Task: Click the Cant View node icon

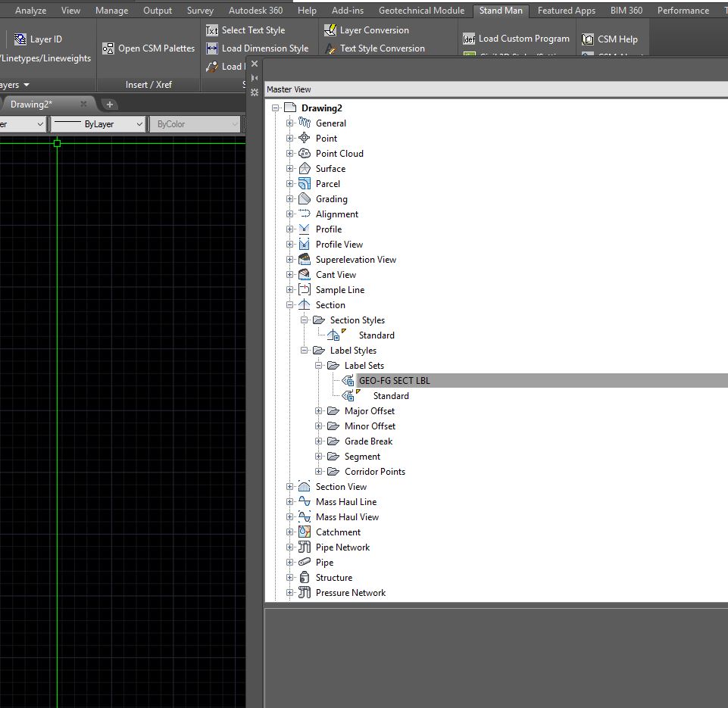Action: click(x=305, y=275)
